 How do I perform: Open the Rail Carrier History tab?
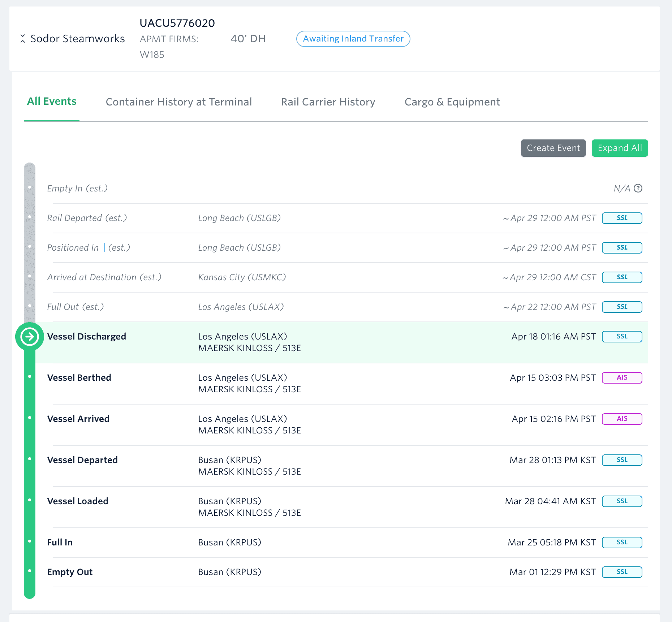pyautogui.click(x=328, y=102)
